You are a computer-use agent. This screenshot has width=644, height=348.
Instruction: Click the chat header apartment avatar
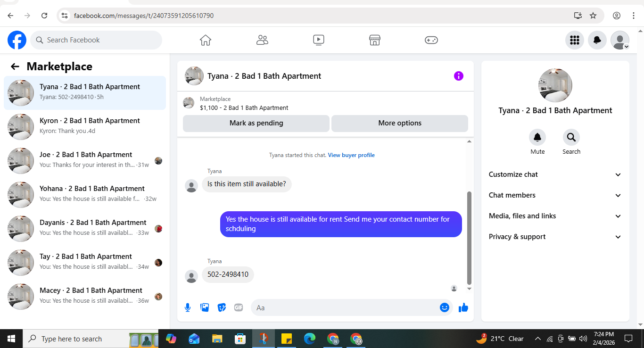point(194,76)
